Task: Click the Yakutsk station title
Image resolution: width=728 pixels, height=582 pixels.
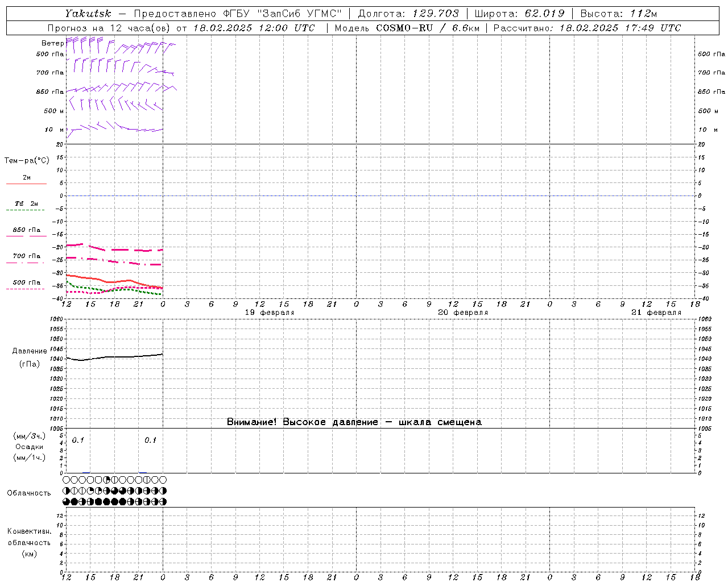Action: [88, 14]
